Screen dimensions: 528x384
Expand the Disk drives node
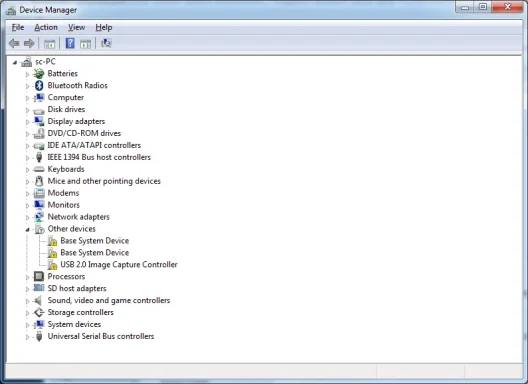[28, 110]
